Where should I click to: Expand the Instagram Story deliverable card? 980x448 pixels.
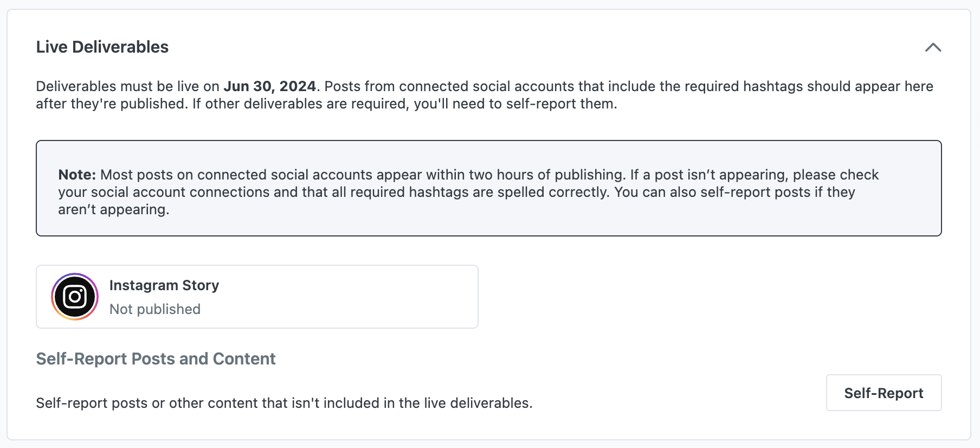click(x=256, y=296)
